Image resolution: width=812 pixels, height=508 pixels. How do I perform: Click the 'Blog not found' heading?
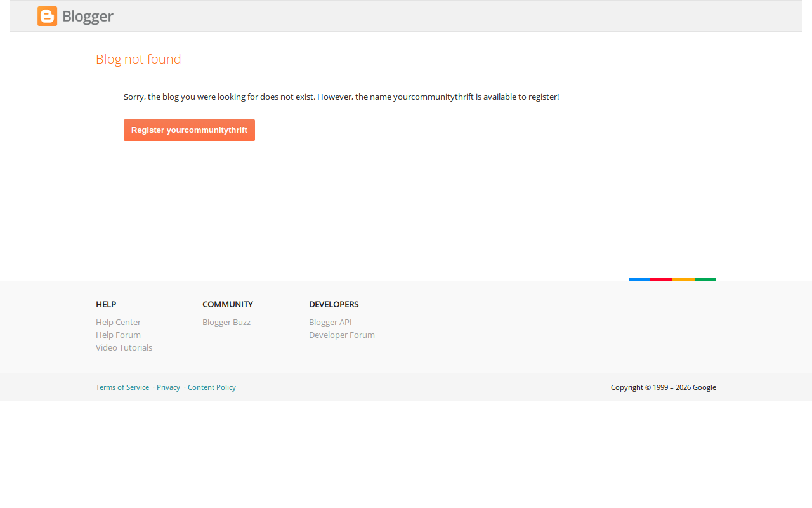[138, 59]
